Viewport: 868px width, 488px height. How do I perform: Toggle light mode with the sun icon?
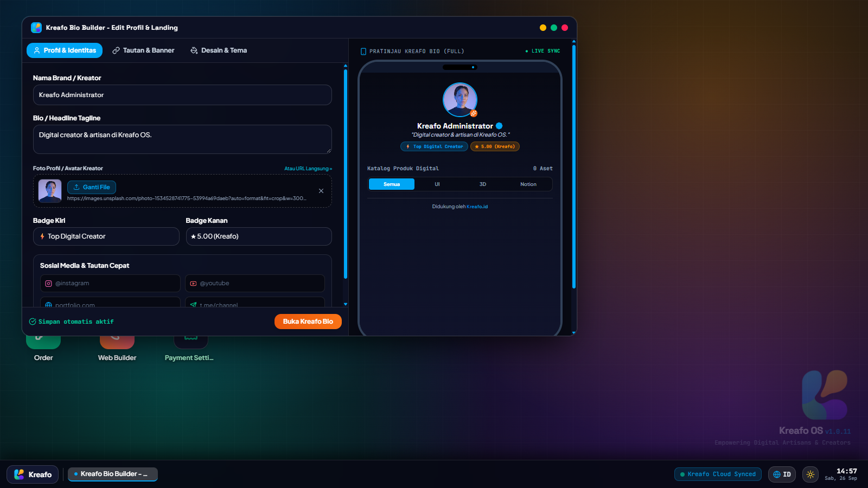click(810, 474)
